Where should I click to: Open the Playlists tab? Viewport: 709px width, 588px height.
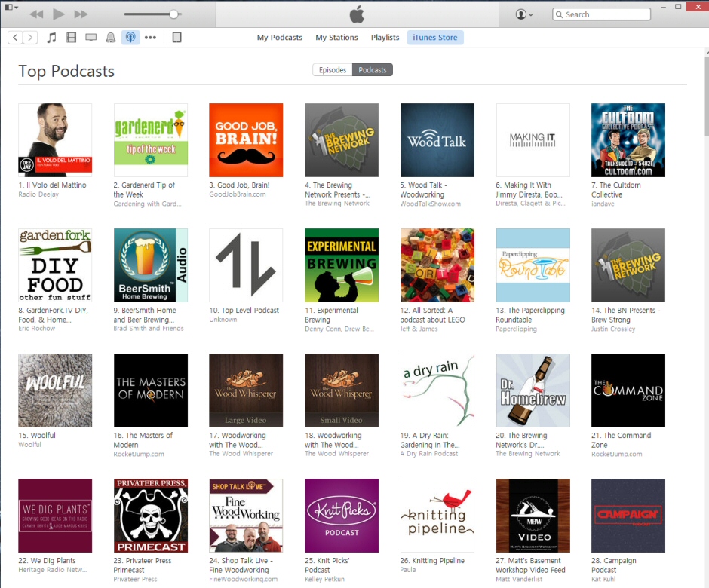point(385,38)
